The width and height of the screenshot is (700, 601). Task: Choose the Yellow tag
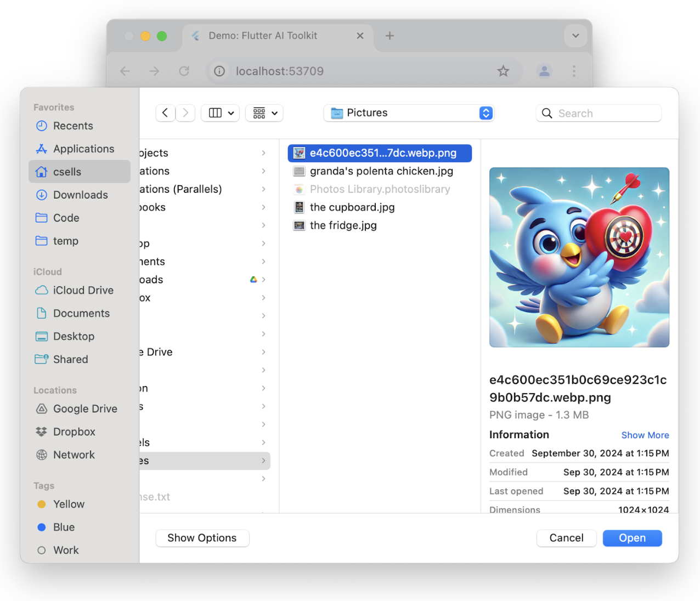[69, 504]
